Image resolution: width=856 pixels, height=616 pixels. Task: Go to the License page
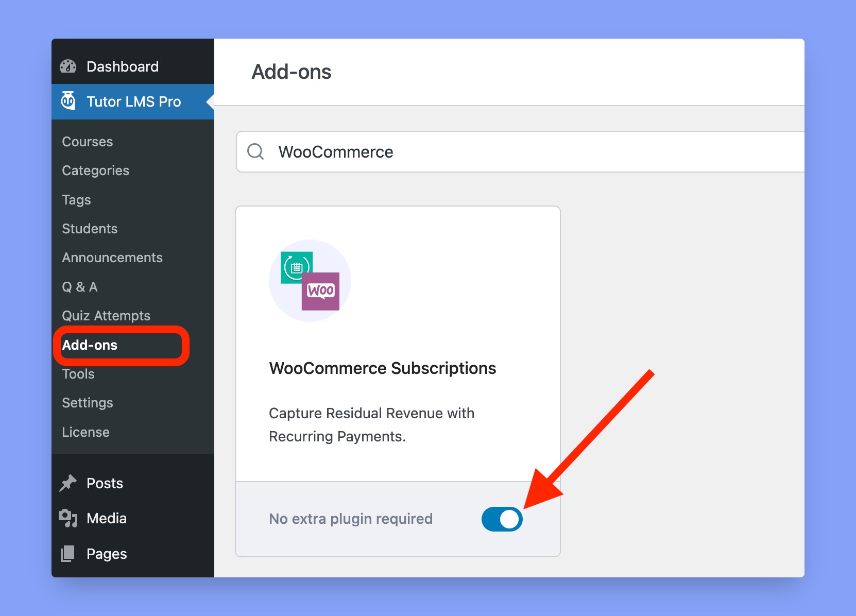tap(85, 432)
